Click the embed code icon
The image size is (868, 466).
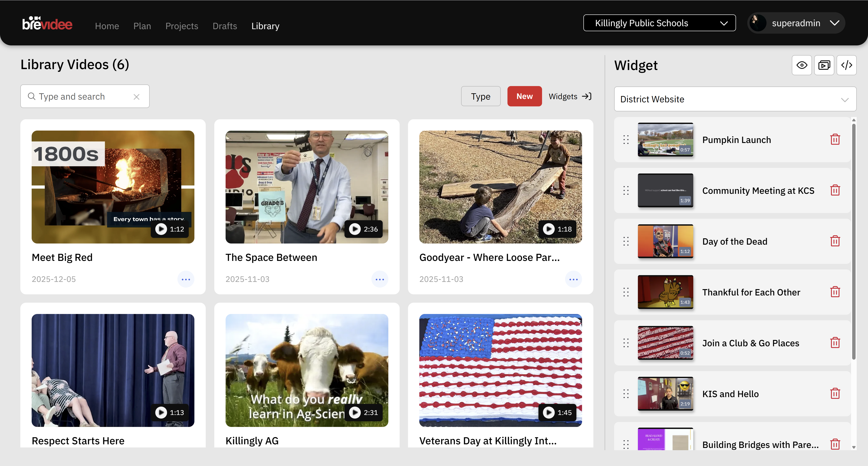click(847, 65)
